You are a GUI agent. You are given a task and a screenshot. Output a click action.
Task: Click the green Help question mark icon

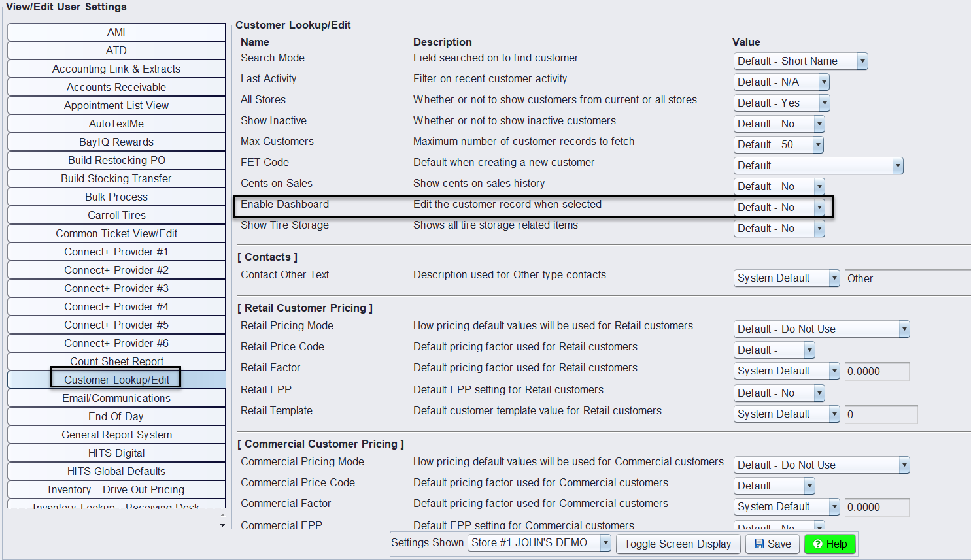pos(819,544)
